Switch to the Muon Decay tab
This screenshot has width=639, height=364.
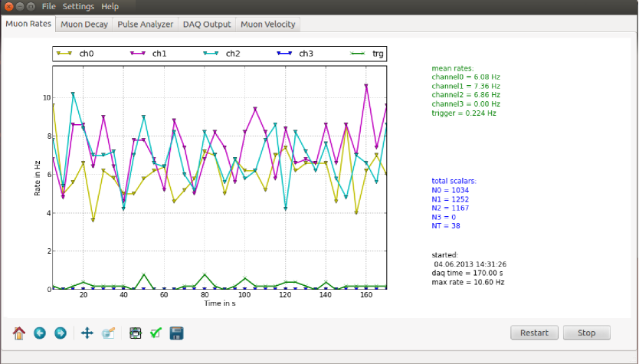pos(84,25)
